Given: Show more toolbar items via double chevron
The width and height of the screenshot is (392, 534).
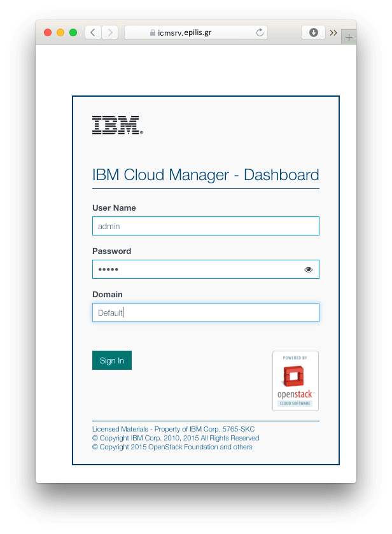Looking at the screenshot, I should point(333,32).
